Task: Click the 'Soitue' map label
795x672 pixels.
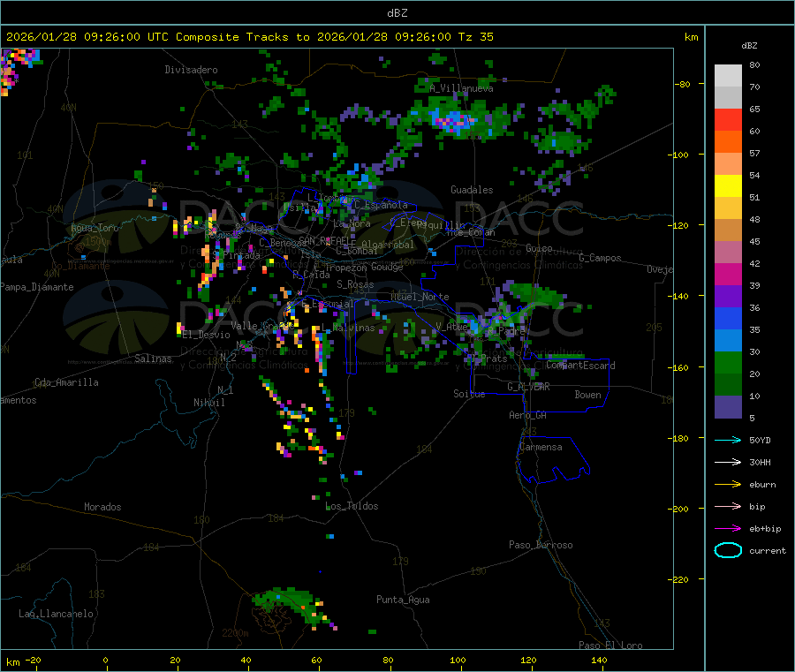Action: click(469, 394)
